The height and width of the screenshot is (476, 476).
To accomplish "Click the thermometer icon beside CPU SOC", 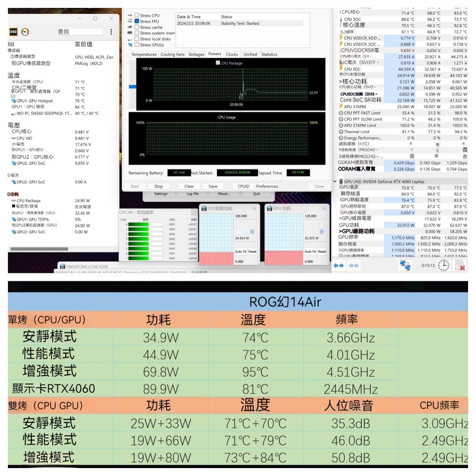I will [341, 19].
